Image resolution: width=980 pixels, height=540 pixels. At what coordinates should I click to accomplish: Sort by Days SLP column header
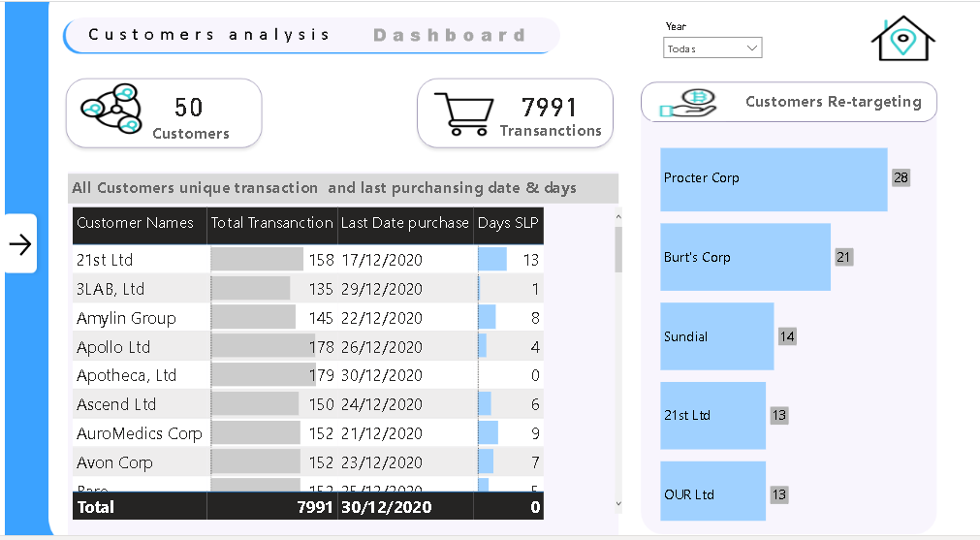pos(508,223)
